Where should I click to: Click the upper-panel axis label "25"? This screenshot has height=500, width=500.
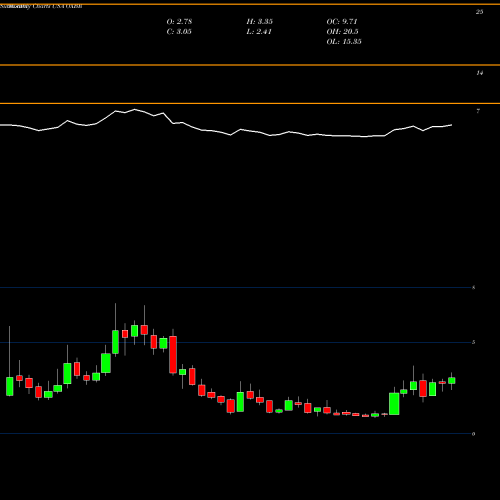point(479,12)
